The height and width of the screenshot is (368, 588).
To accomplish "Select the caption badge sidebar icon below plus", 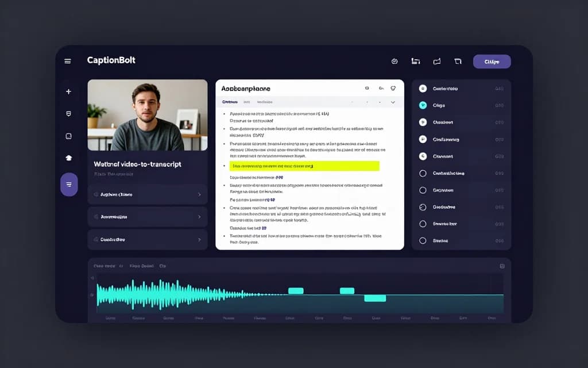I will (69, 114).
